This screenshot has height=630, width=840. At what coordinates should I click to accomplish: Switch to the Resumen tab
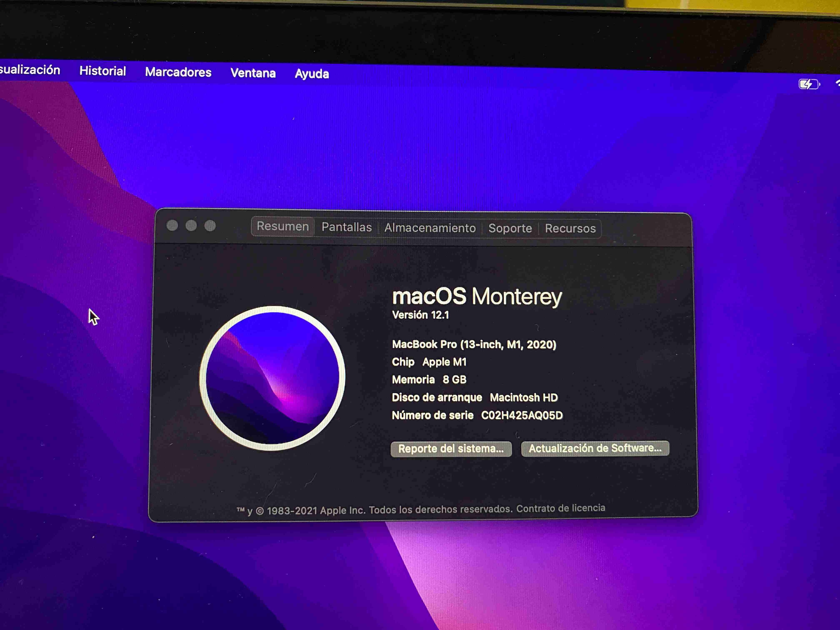(x=282, y=226)
